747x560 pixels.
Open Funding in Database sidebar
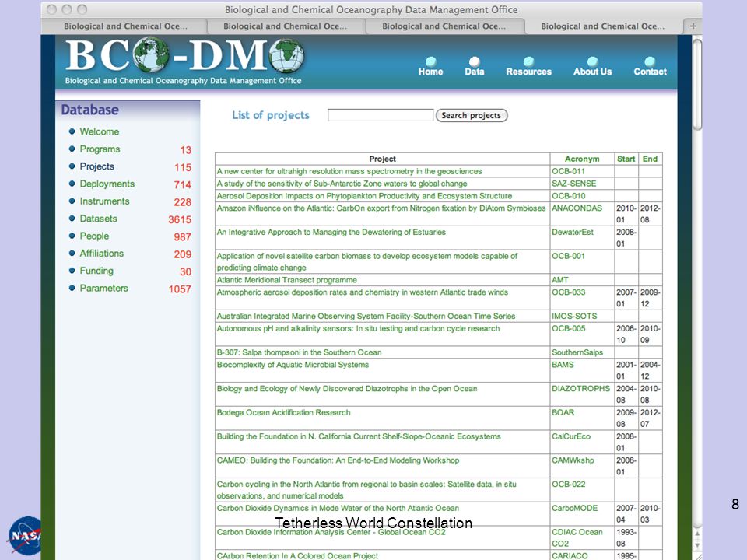pos(96,271)
